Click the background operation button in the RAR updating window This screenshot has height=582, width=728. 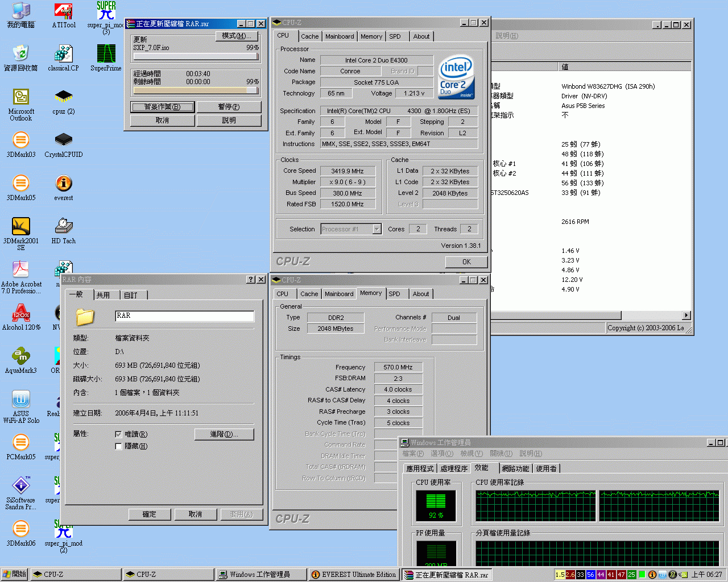pos(162,107)
